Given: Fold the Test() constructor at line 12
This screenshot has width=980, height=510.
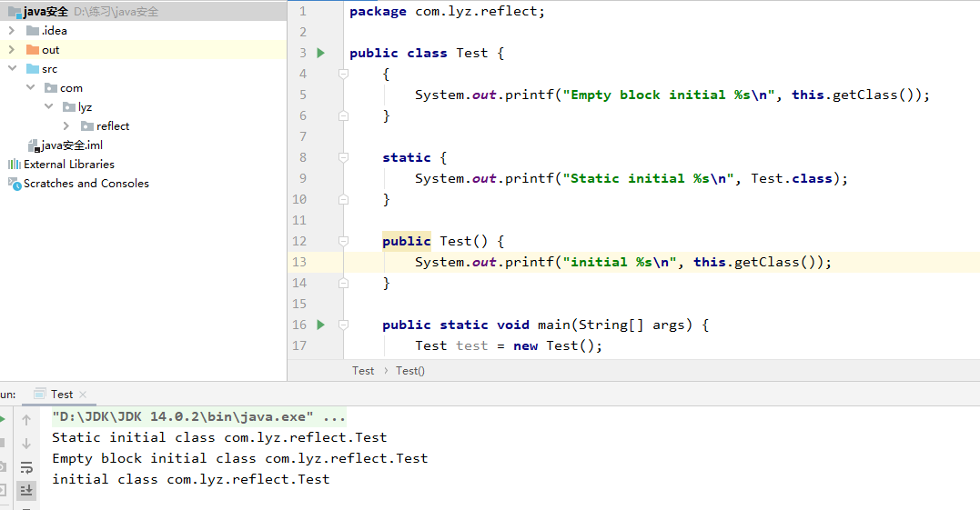Looking at the screenshot, I should pos(343,241).
